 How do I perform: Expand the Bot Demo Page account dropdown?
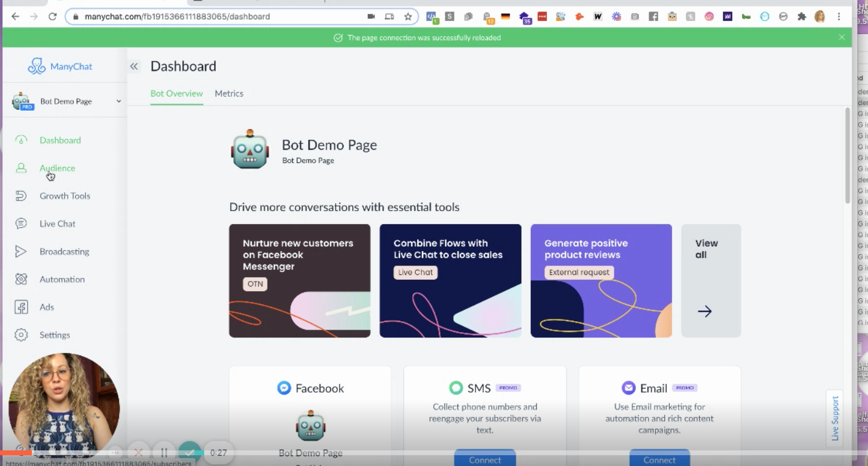[118, 101]
